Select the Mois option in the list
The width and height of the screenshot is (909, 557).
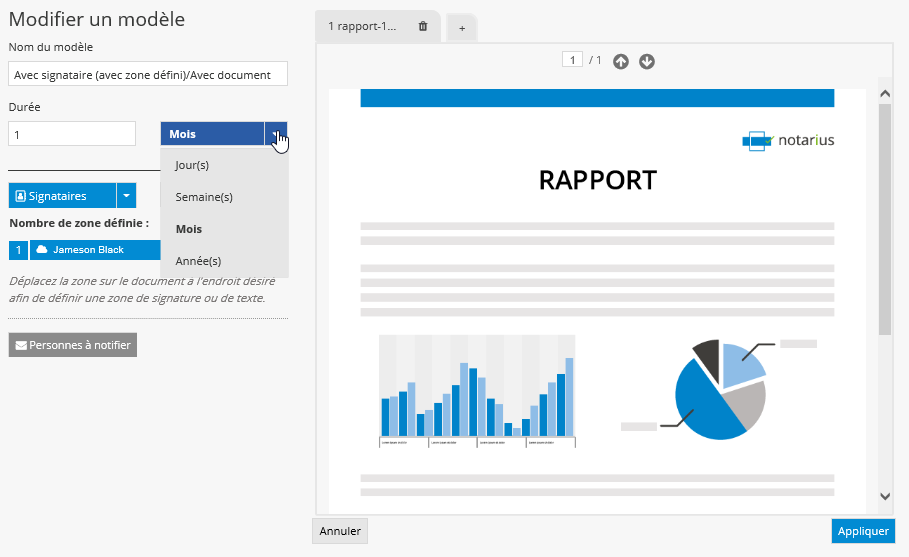[189, 229]
